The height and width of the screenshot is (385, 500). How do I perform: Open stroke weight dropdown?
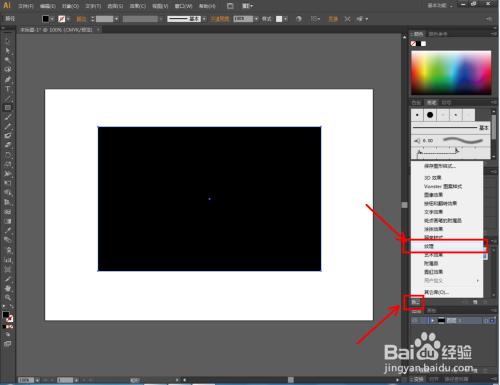pyautogui.click(x=116, y=19)
